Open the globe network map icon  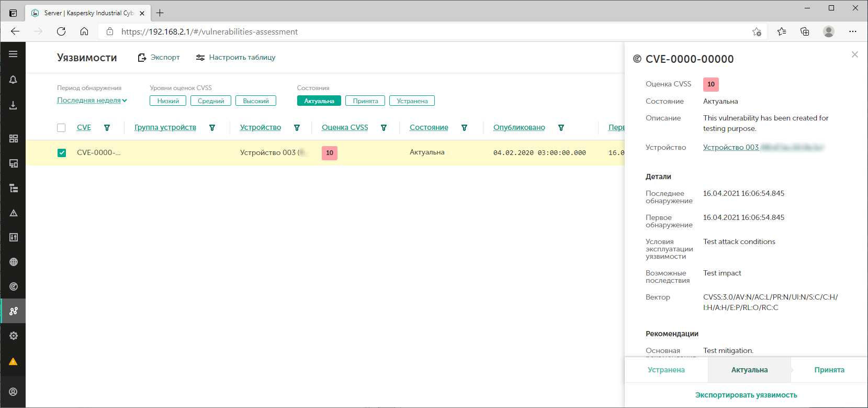[13, 262]
